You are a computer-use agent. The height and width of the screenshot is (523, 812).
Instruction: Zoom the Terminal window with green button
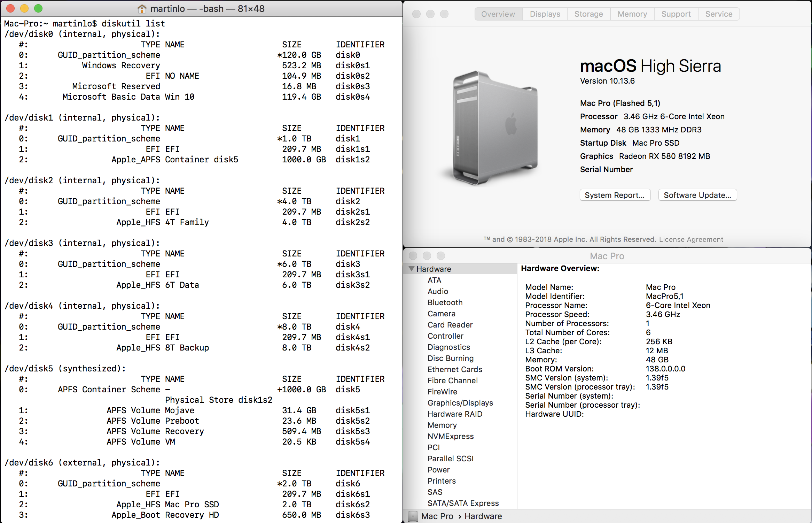38,8
